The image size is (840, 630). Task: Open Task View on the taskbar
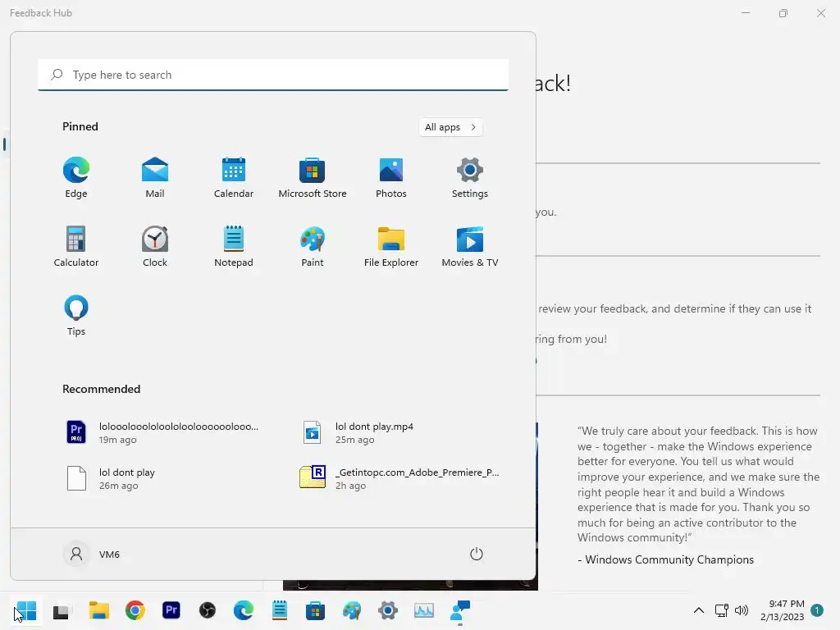coord(61,610)
